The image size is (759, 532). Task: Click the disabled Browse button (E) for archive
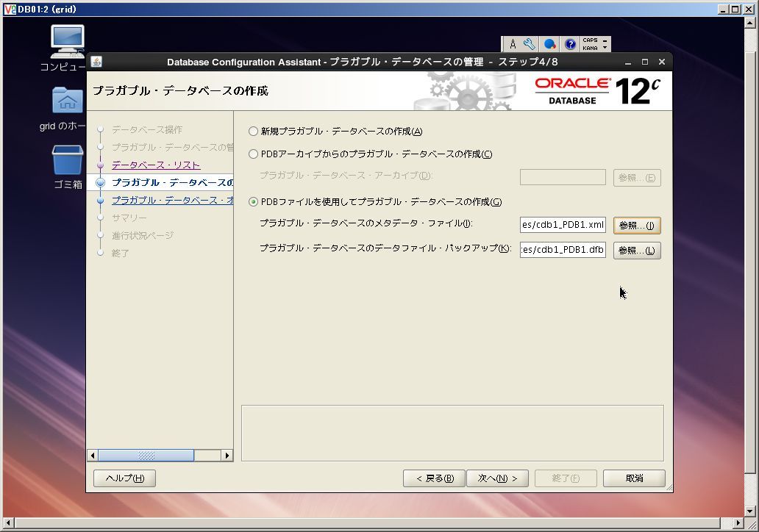636,178
